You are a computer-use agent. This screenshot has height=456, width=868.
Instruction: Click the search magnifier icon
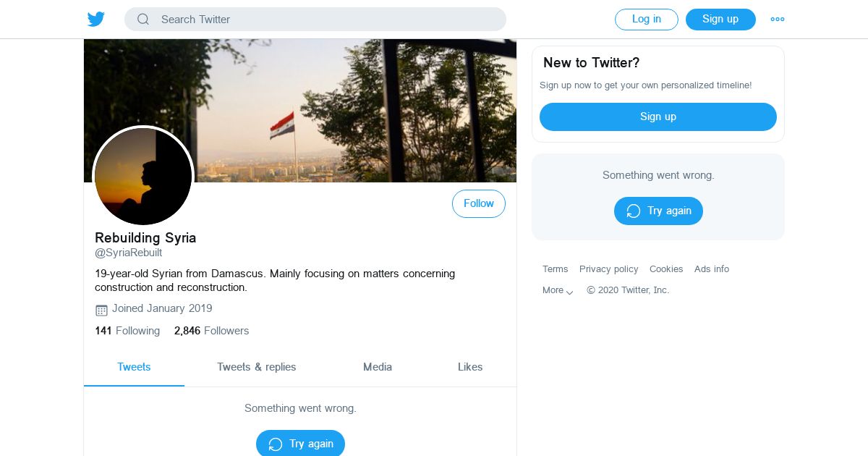pos(143,20)
